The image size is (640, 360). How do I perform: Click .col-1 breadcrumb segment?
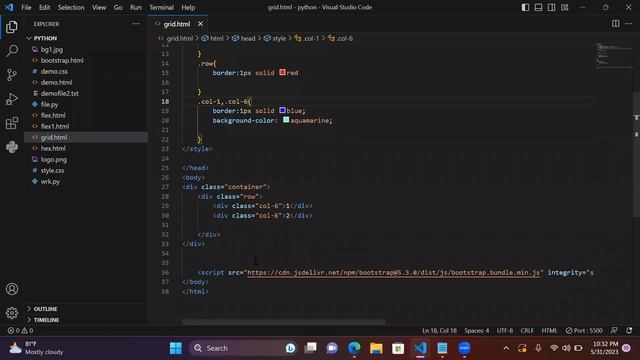(x=307, y=38)
